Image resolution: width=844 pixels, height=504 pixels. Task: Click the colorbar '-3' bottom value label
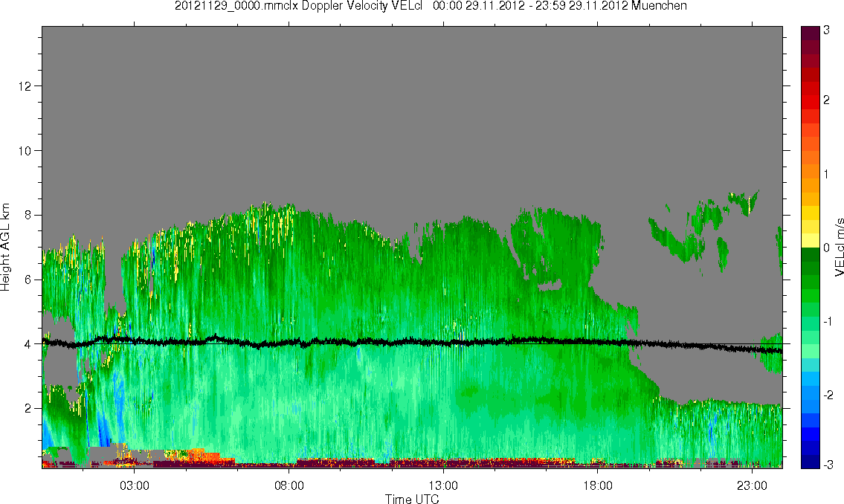(828, 464)
